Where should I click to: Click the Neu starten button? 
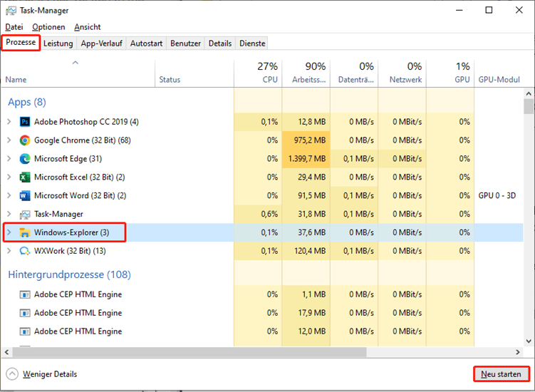tap(502, 374)
